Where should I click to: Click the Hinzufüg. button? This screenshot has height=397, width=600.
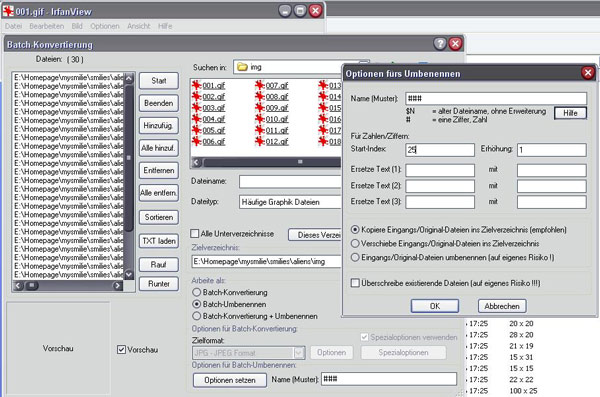click(x=158, y=125)
